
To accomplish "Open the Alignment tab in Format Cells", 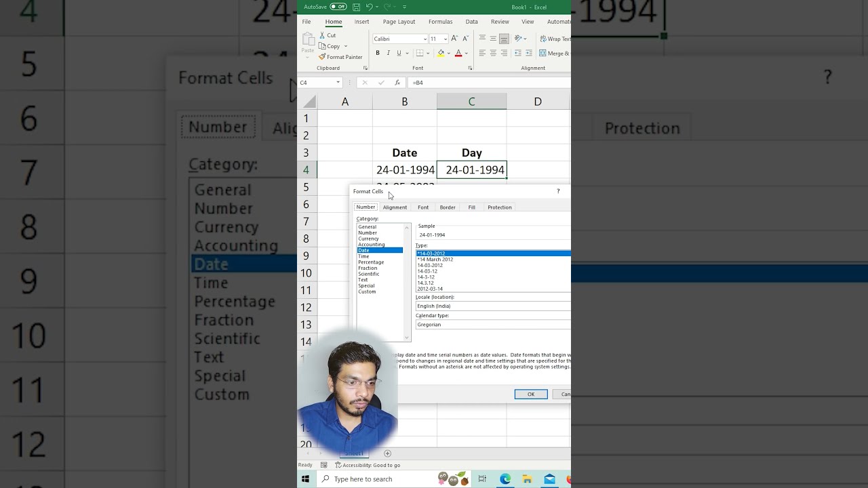I will 395,207.
